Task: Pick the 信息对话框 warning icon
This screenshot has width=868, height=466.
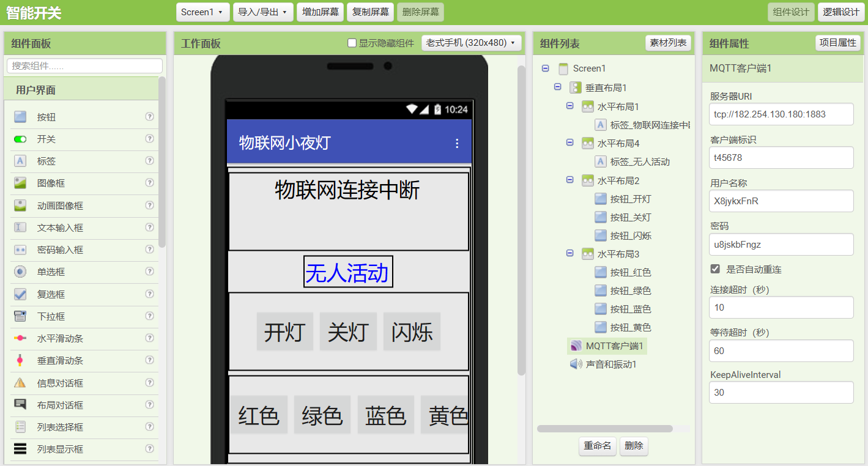Action: coord(20,383)
